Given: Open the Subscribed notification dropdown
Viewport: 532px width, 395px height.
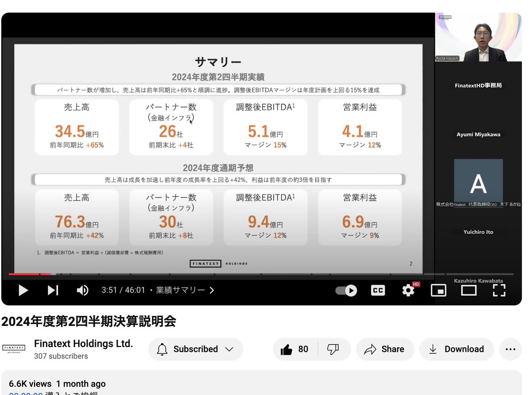Looking at the screenshot, I should (196, 349).
